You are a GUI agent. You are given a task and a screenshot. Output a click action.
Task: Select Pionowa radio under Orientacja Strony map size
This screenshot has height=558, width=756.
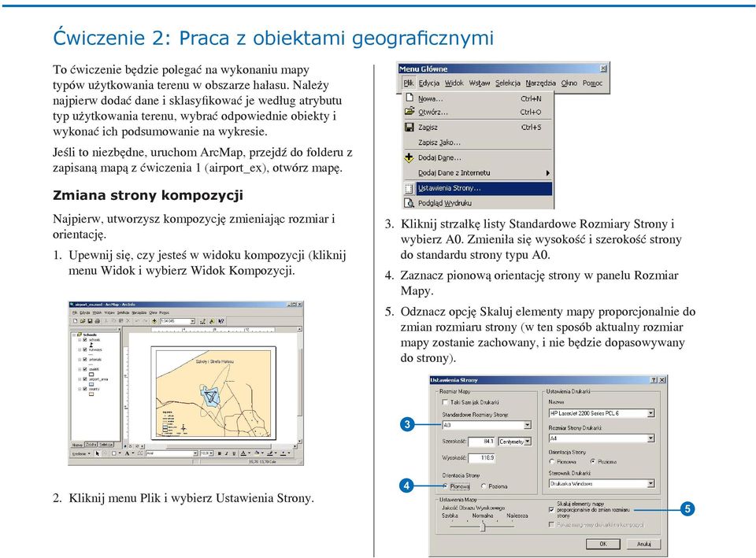(445, 486)
